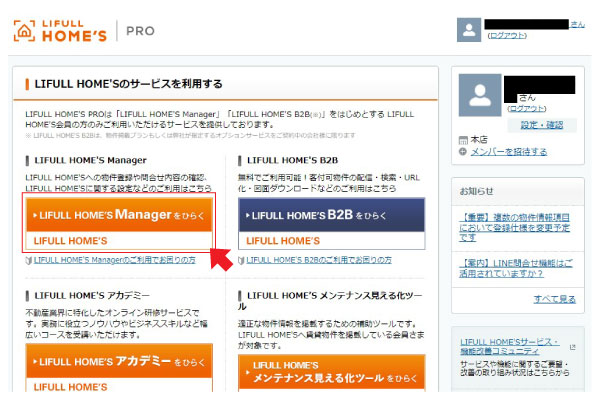The image size is (600, 409).
Task: Click the plus icon beside メンバーを招待する
Action: click(463, 152)
